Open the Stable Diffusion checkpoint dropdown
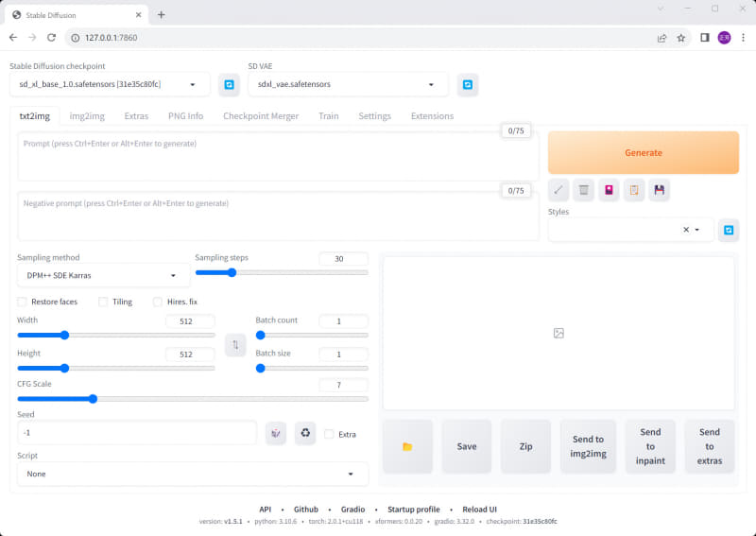Viewport: 756px width, 536px height. 110,84
